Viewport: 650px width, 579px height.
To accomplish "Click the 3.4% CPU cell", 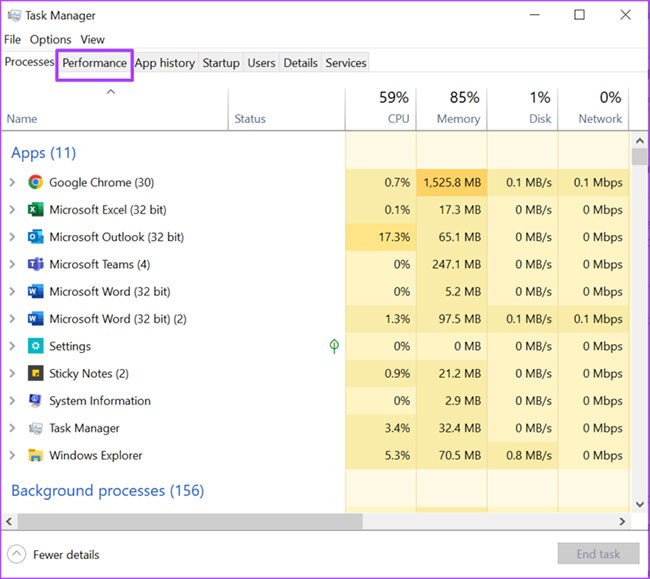I will pyautogui.click(x=381, y=428).
